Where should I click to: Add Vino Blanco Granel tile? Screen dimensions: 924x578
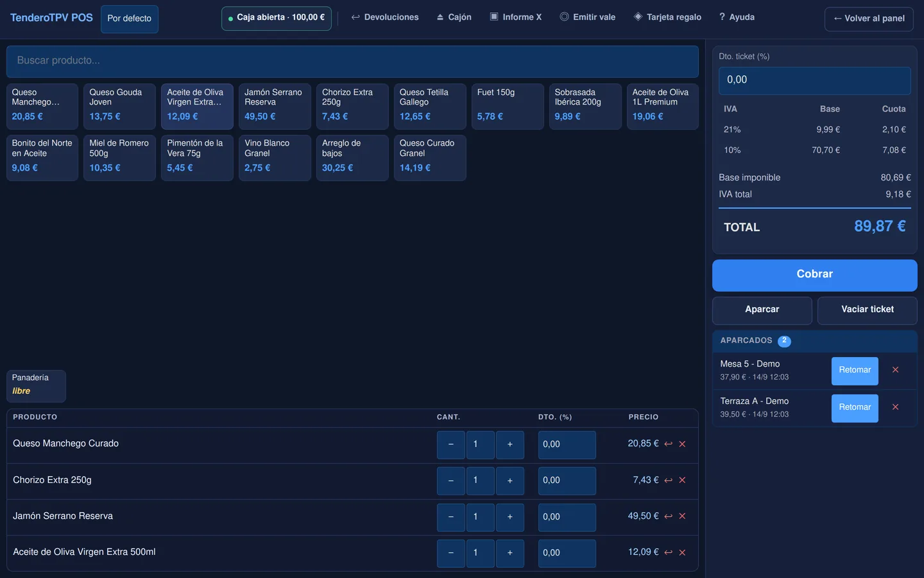pyautogui.click(x=275, y=158)
